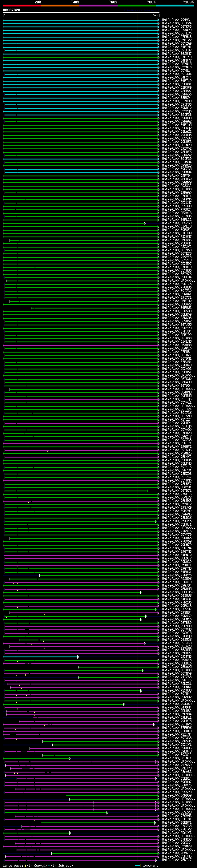Viewport: 197px width, 868px height.
Task: Click the green alignment bar for UniRef100_A7PTY9
Action: tap(81, 57)
